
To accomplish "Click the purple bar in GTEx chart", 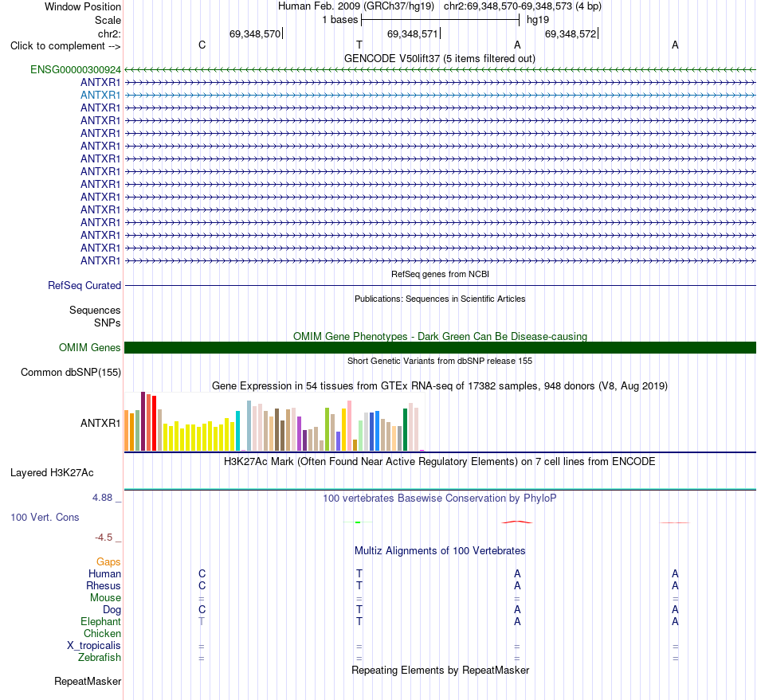I will [x=299, y=434].
